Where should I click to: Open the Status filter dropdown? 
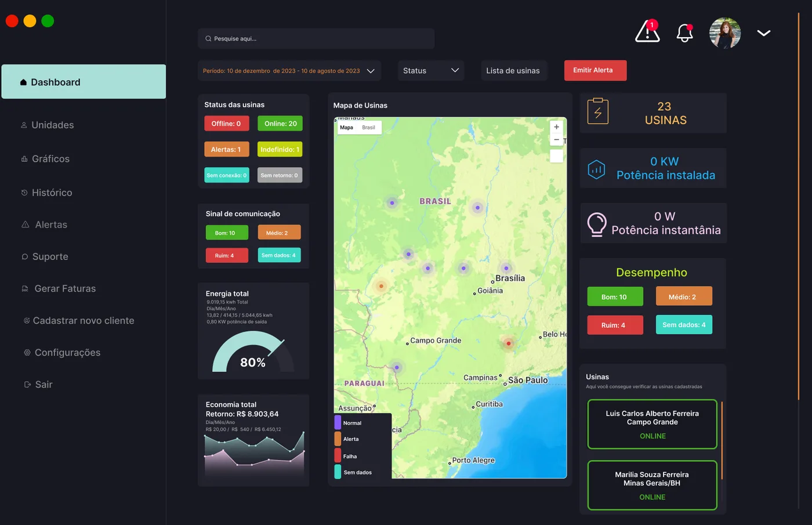point(431,71)
